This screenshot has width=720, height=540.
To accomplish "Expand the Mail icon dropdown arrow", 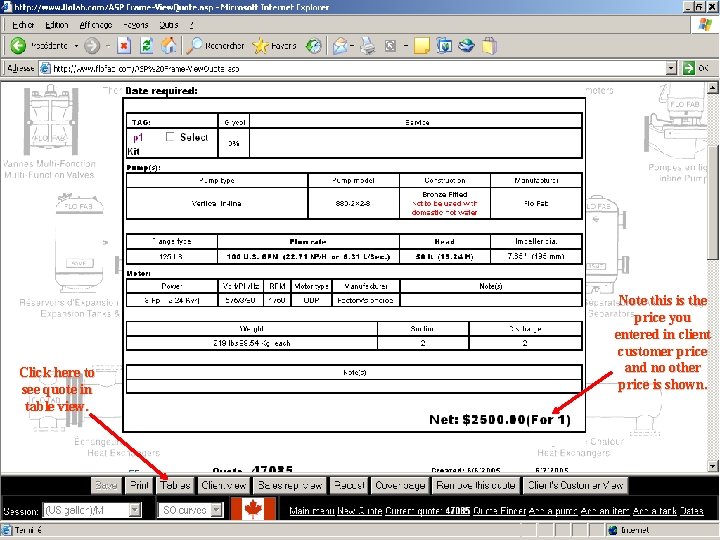I will tap(351, 45).
